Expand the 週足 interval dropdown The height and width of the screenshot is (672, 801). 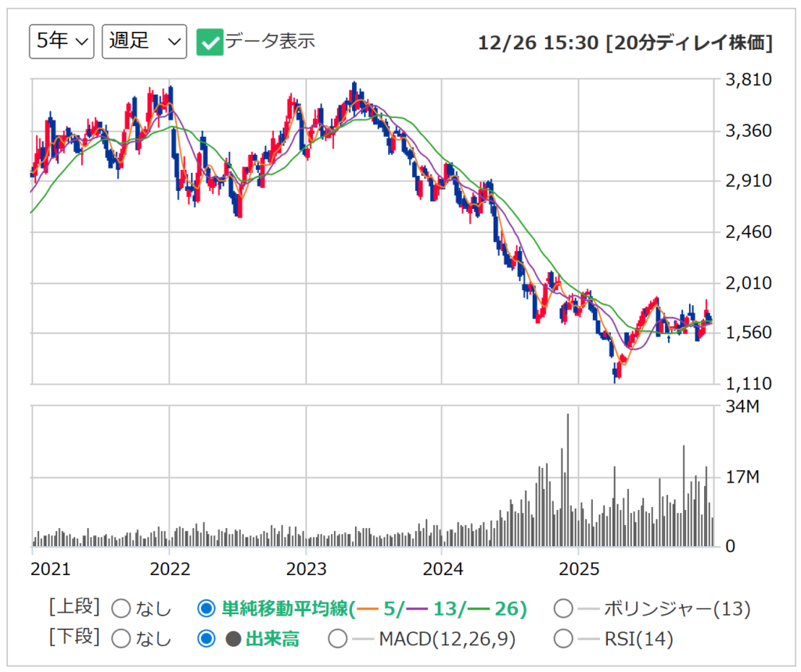point(144,41)
